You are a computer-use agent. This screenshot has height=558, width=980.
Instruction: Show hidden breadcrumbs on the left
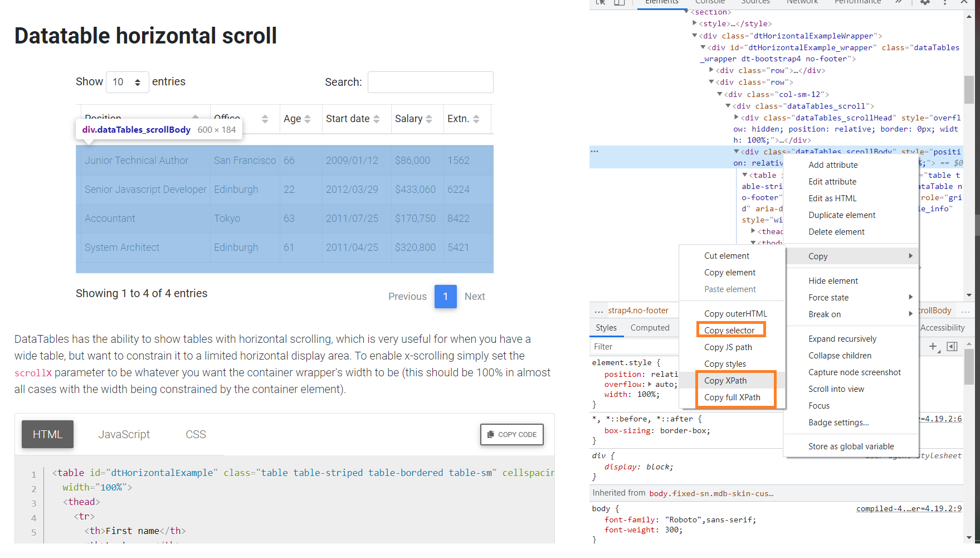pos(598,311)
